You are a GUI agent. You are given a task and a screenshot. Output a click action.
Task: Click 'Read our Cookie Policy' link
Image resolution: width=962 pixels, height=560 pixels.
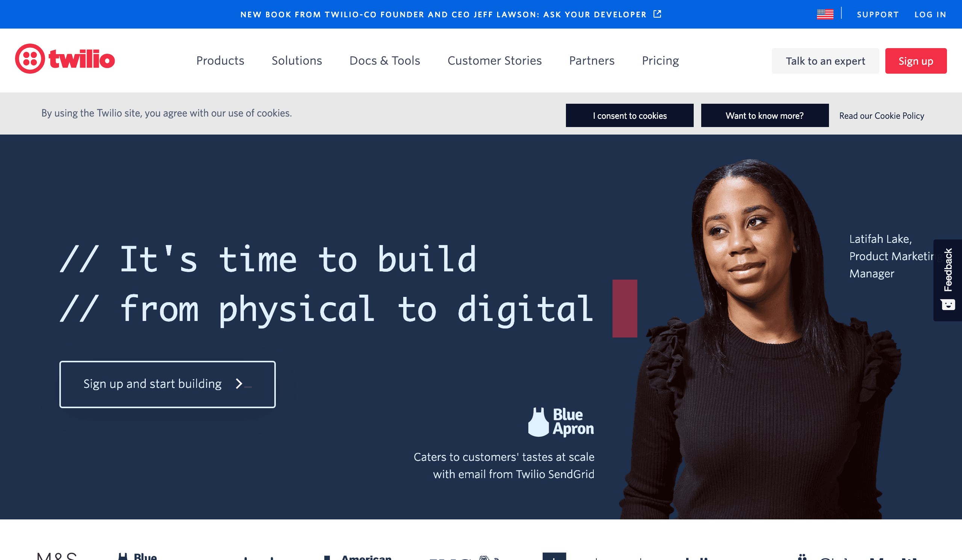pyautogui.click(x=881, y=115)
